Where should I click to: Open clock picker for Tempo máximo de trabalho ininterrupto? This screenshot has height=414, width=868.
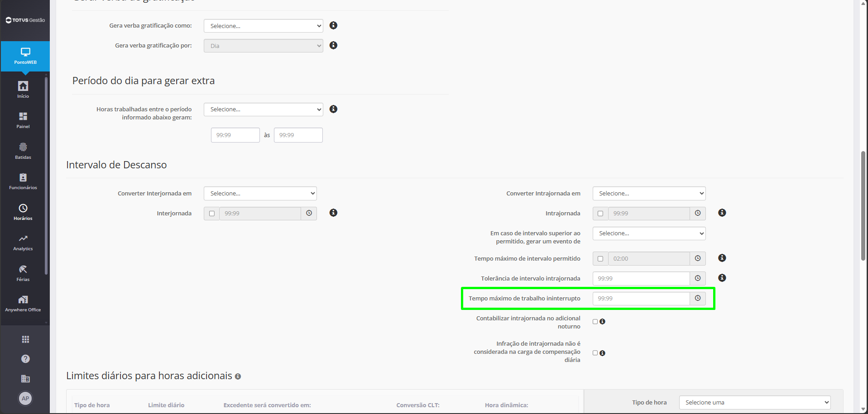point(698,298)
